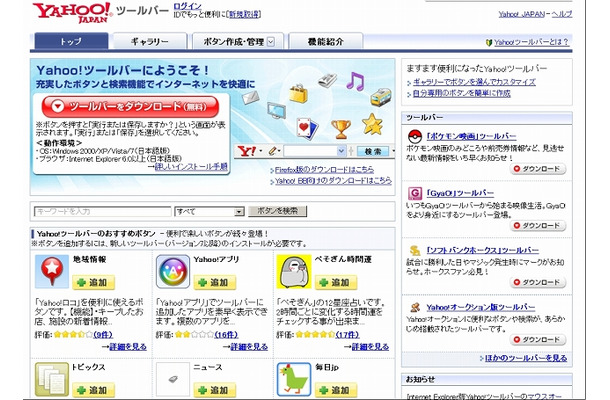Open 詳細を見る for 地域情報

coord(128,347)
